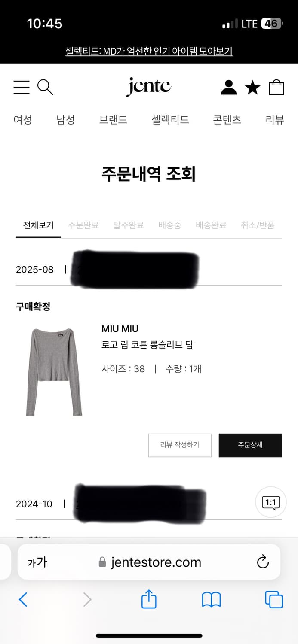Open Safari bookmarks icon
The image size is (298, 644).
(211, 599)
